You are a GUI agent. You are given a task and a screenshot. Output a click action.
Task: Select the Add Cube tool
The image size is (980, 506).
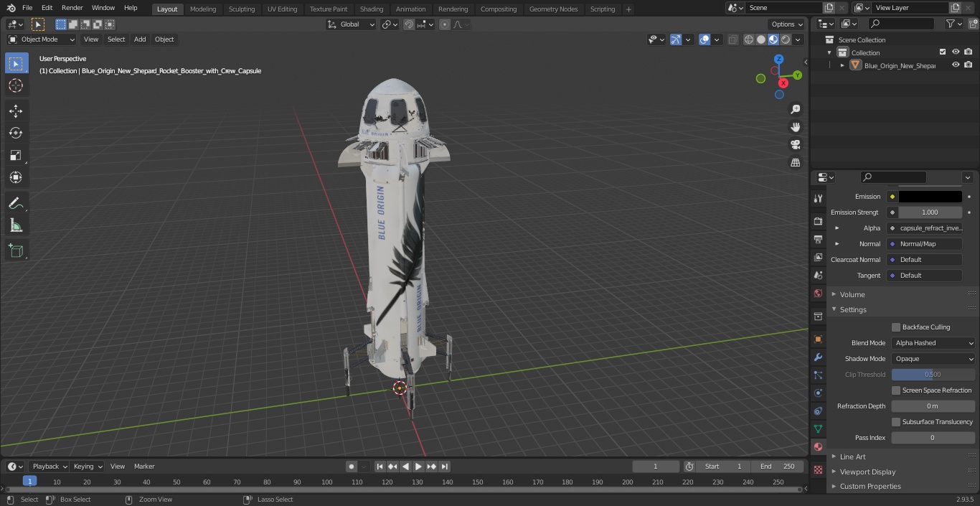[x=16, y=251]
